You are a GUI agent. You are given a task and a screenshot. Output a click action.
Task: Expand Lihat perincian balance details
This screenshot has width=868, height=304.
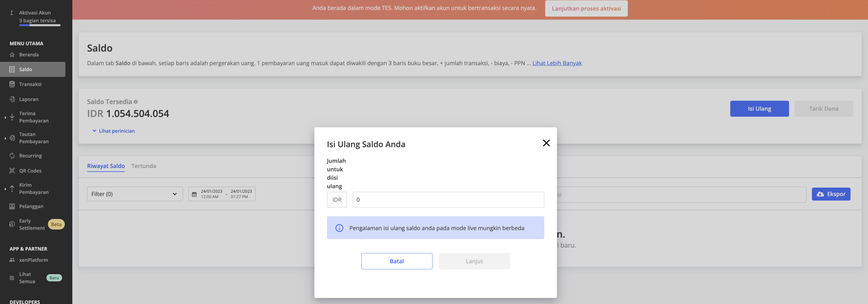114,131
